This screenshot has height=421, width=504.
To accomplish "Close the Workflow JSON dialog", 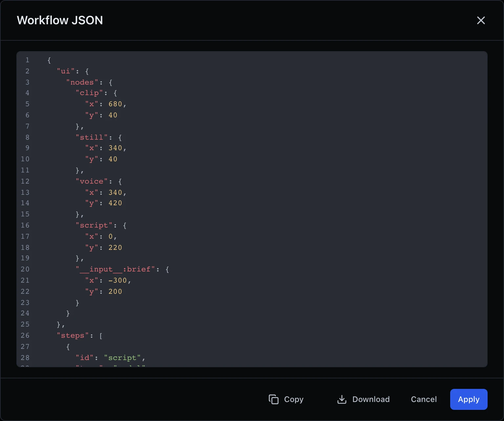I will tap(481, 20).
